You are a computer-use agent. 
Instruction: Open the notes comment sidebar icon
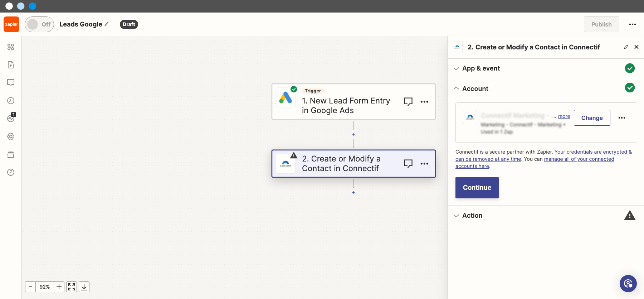11,83
